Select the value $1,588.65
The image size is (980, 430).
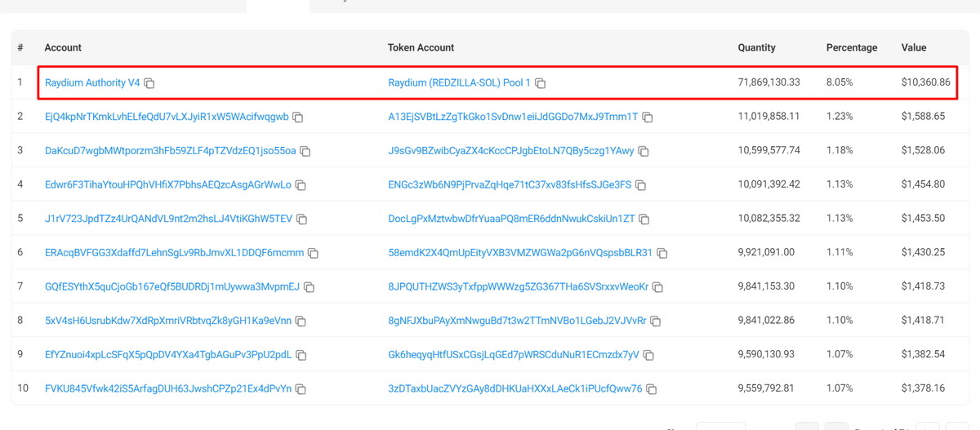point(923,117)
